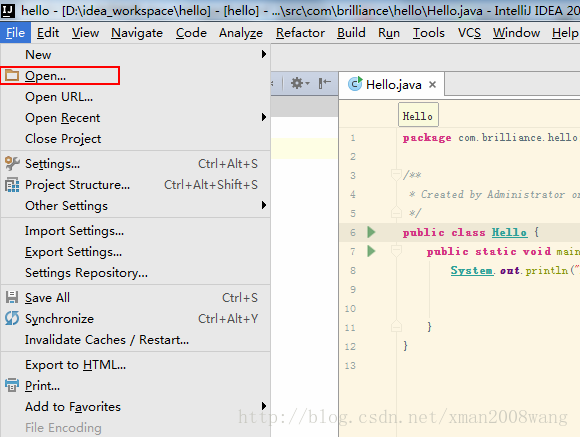Image resolution: width=580 pixels, height=437 pixels.
Task: Expand the Open Recent submenu arrow
Action: click(263, 118)
